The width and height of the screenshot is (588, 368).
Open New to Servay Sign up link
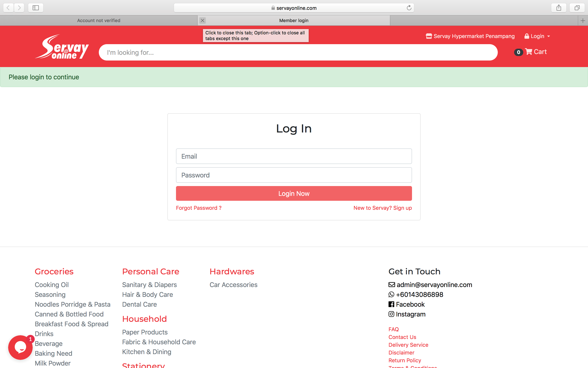click(382, 208)
